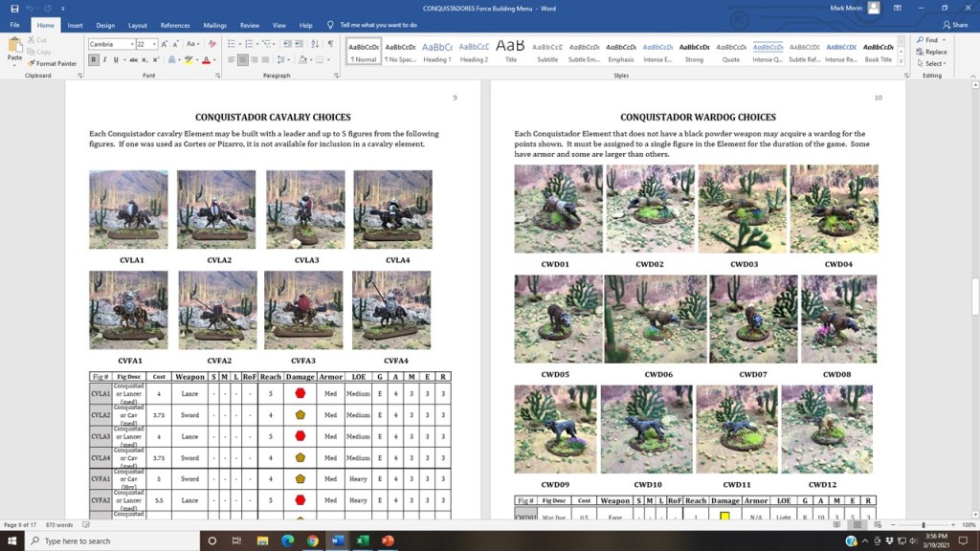Screen dimensions: 980x551
Task: Click the Format Painter tool
Action: point(53,64)
